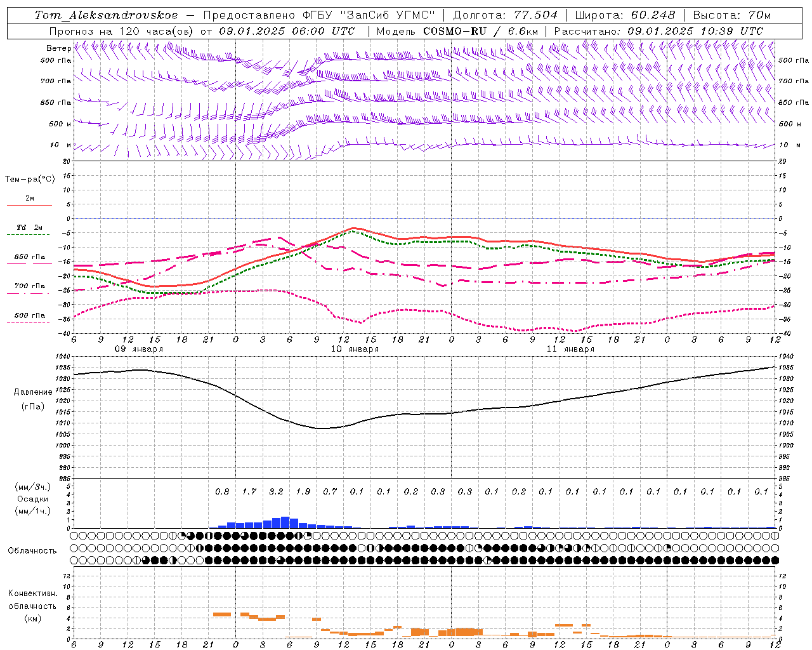Select the forecast start time 09.01.2025 06:00 UTC

coord(287,31)
